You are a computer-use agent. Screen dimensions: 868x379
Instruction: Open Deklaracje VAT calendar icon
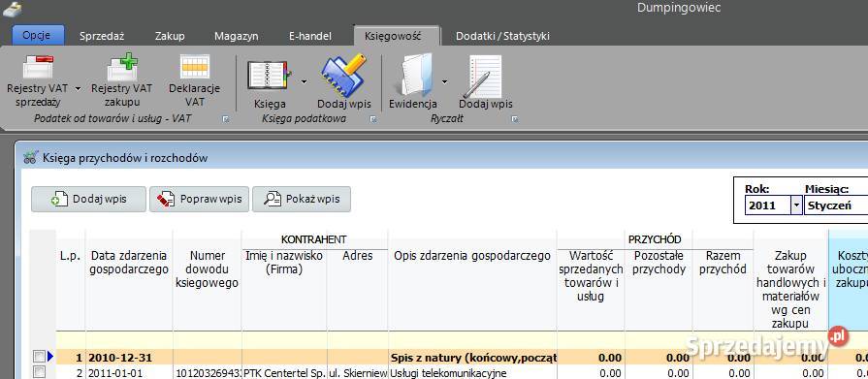click(x=195, y=67)
